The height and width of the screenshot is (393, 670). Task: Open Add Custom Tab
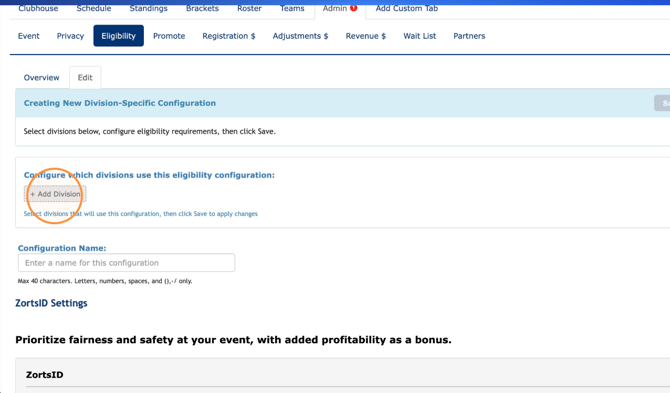click(x=406, y=9)
